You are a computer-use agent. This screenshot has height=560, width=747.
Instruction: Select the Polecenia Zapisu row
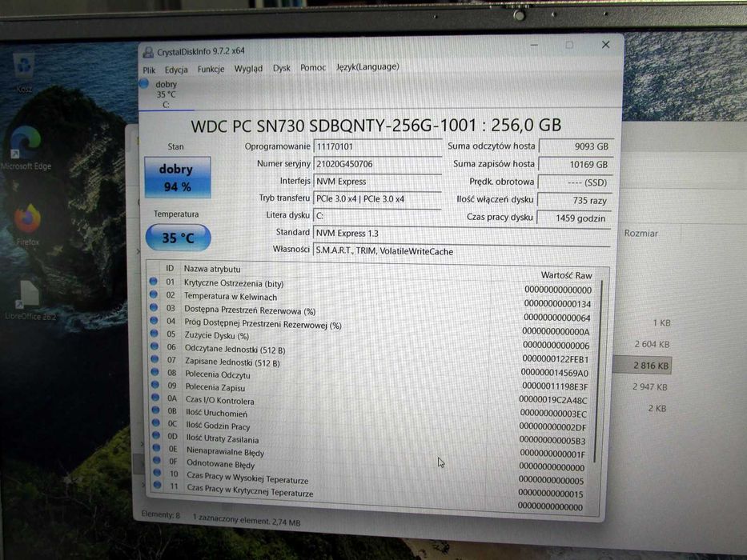point(371,390)
